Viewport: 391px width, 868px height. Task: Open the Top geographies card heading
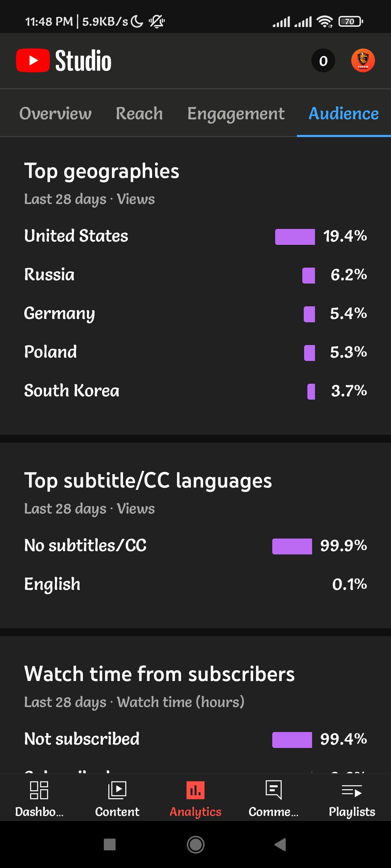[x=102, y=171]
